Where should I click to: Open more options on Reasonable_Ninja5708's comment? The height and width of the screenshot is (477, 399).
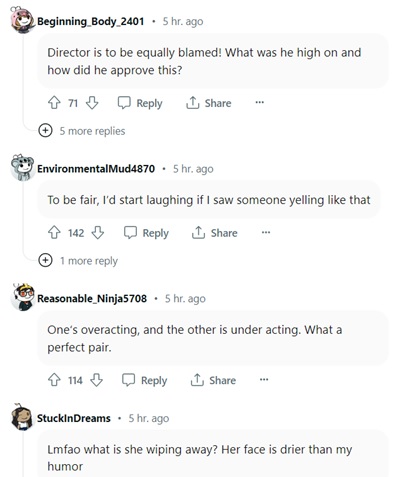pyautogui.click(x=264, y=380)
